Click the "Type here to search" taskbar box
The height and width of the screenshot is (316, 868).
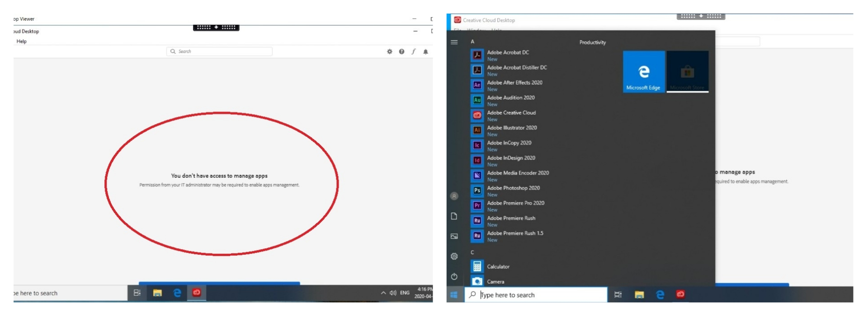(x=536, y=295)
